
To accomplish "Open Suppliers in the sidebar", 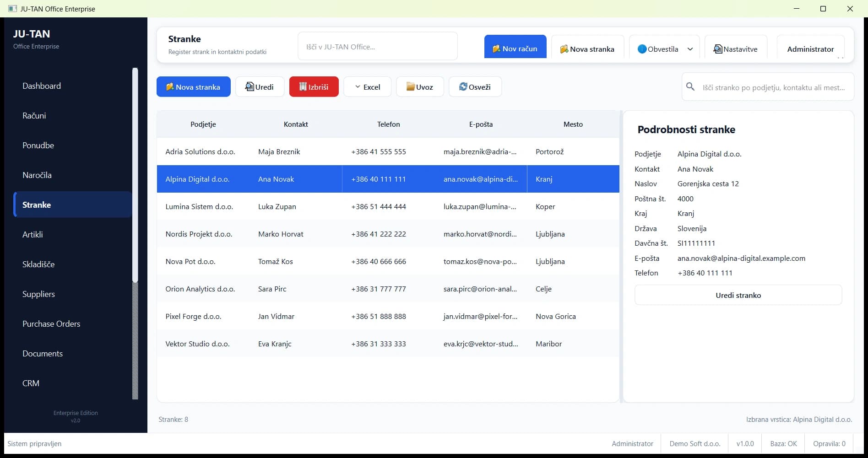I will click(73, 294).
